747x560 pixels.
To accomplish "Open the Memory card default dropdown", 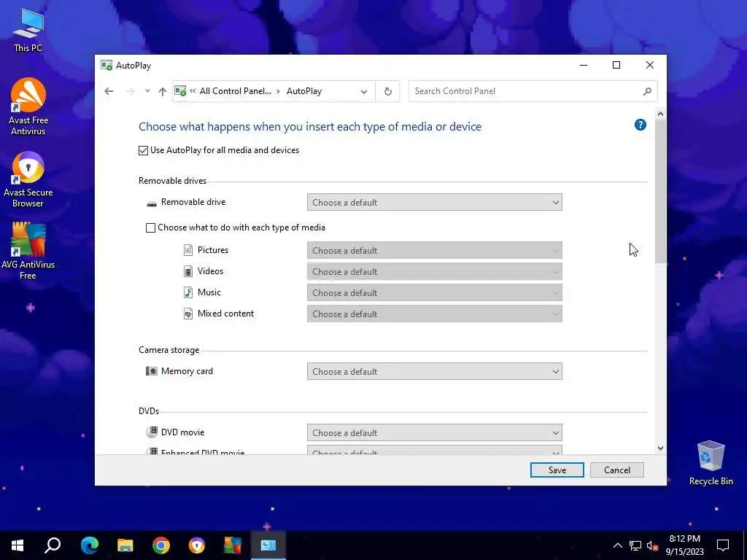I will (x=435, y=371).
